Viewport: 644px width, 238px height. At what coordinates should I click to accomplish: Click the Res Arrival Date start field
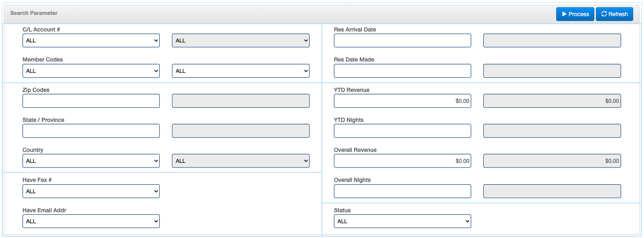click(402, 41)
